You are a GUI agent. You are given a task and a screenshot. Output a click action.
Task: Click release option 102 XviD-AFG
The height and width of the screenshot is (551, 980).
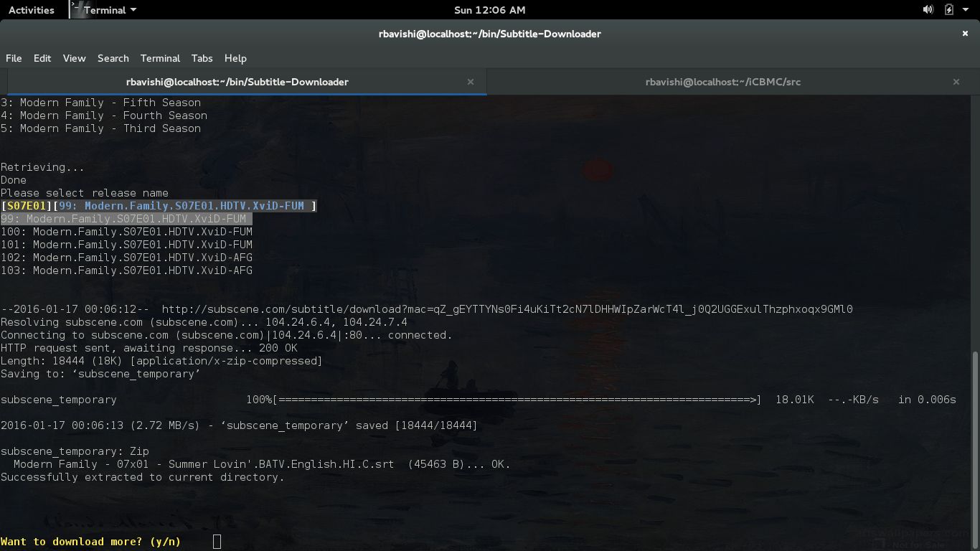(x=126, y=258)
